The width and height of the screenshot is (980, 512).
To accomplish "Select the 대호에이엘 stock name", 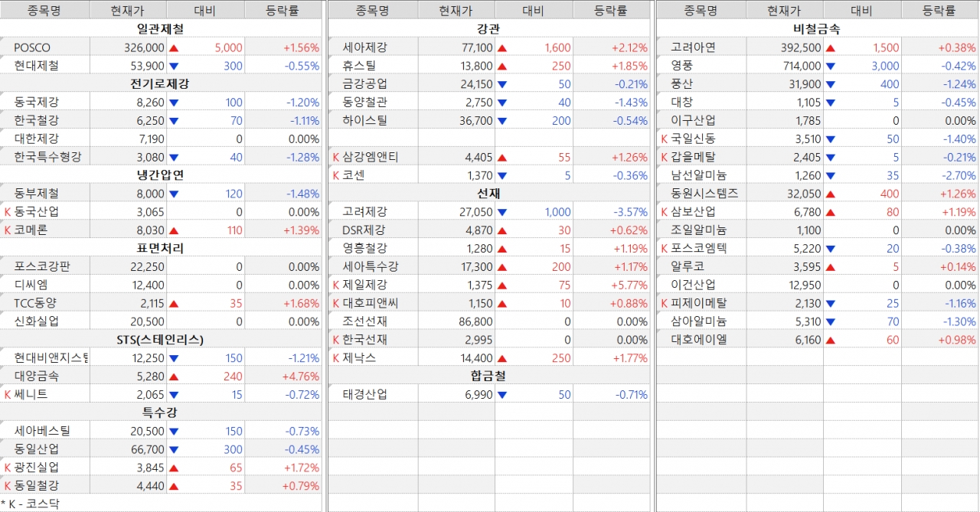I will (699, 340).
